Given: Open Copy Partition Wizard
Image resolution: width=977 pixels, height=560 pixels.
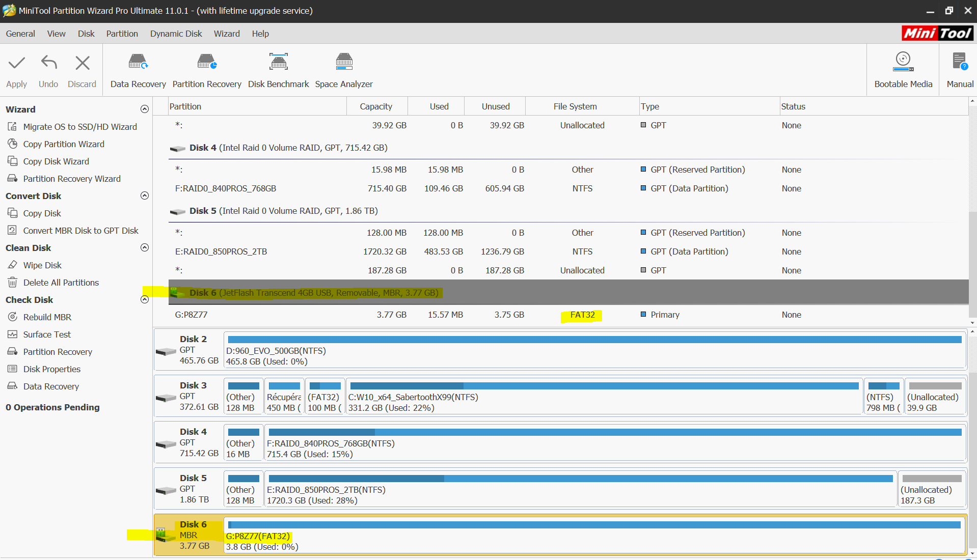Looking at the screenshot, I should [64, 144].
